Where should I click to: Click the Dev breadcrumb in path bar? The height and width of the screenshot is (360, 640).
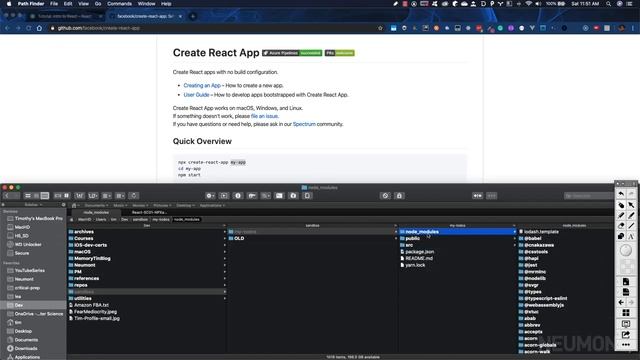[x=124, y=220]
